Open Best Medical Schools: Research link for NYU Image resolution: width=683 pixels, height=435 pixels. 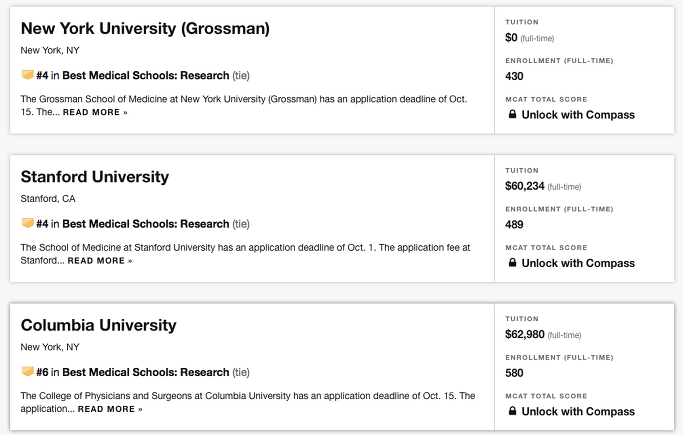145,75
